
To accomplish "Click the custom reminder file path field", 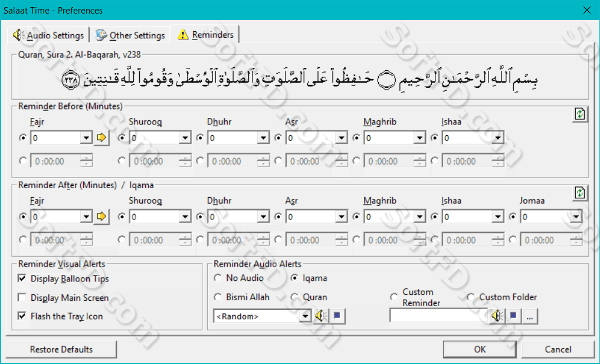I will pos(439,316).
